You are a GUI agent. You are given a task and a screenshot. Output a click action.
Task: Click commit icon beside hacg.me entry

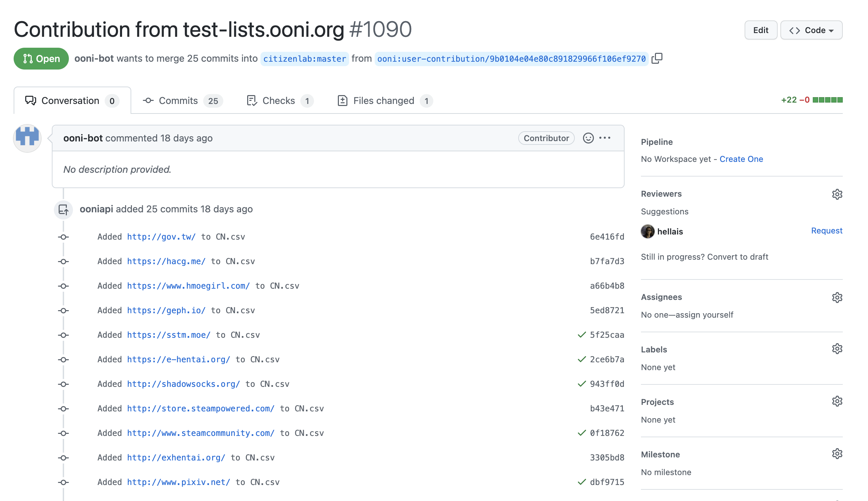[x=63, y=261]
